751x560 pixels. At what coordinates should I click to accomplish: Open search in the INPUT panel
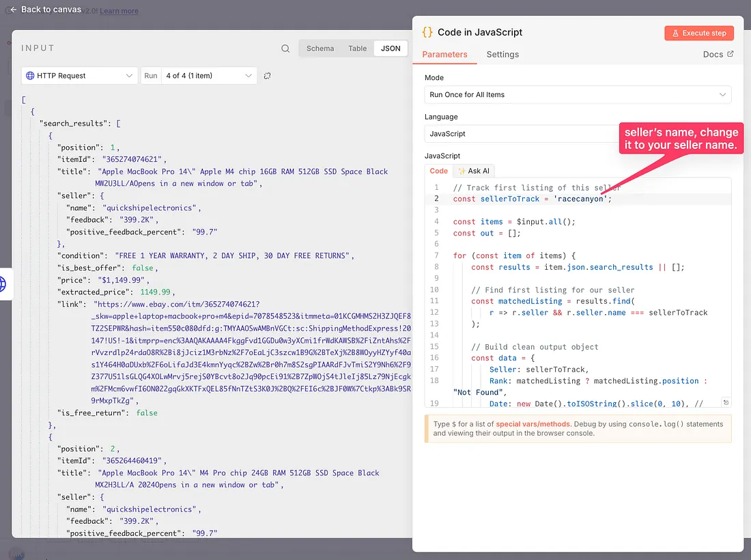(x=285, y=48)
